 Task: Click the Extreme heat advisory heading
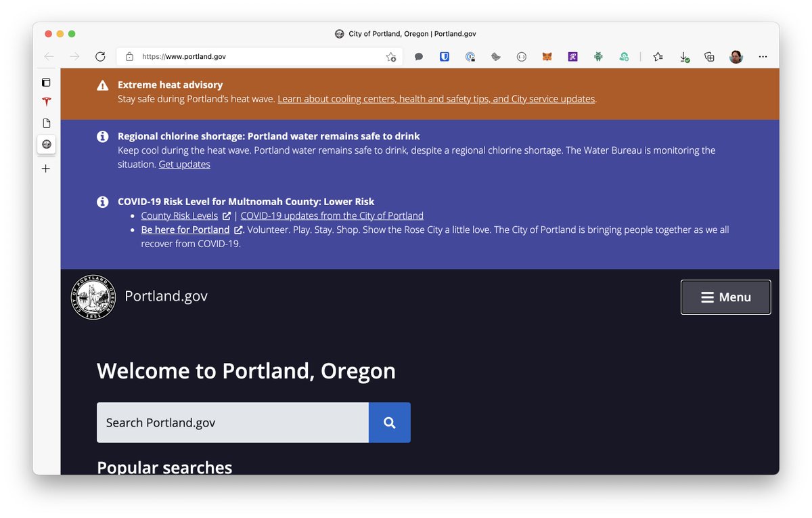tap(170, 85)
